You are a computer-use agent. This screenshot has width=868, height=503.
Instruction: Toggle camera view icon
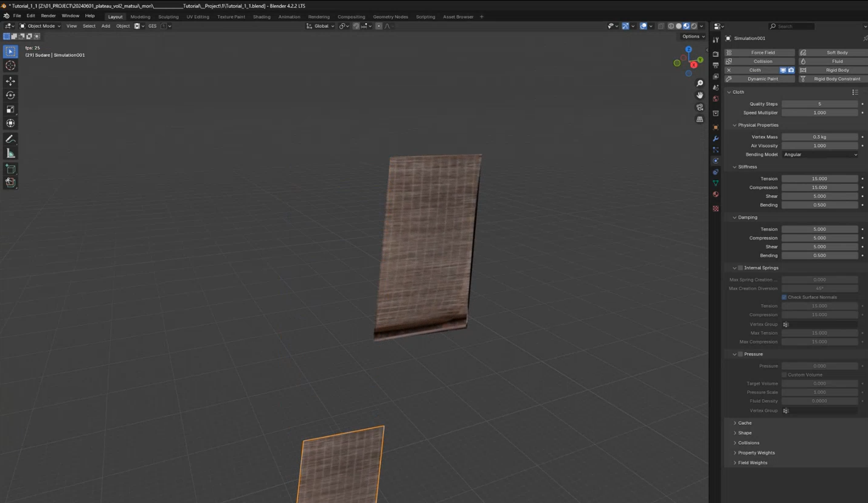point(700,108)
